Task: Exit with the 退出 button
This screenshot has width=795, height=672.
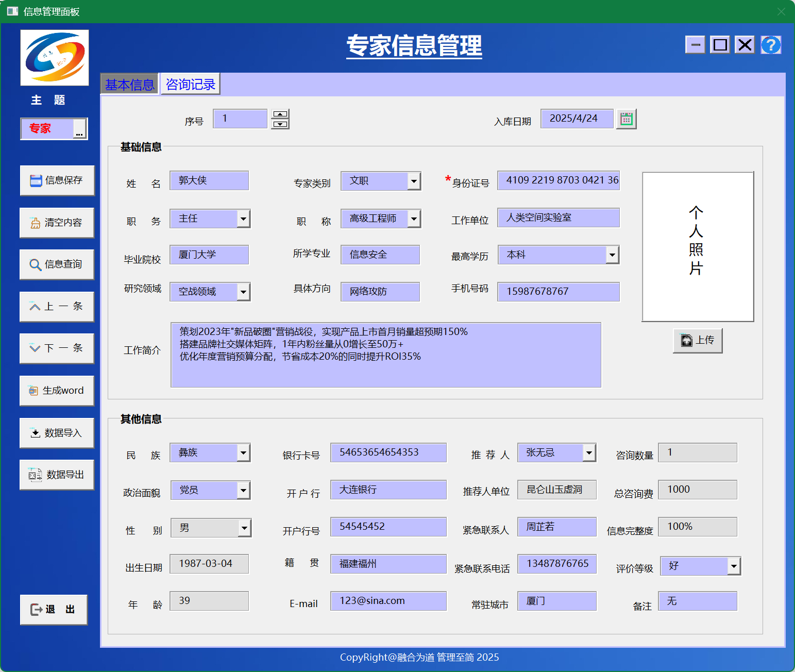Action: pyautogui.click(x=54, y=610)
